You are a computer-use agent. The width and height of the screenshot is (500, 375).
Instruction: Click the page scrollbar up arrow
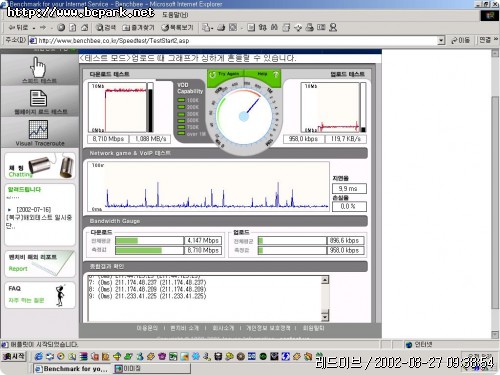click(x=495, y=53)
